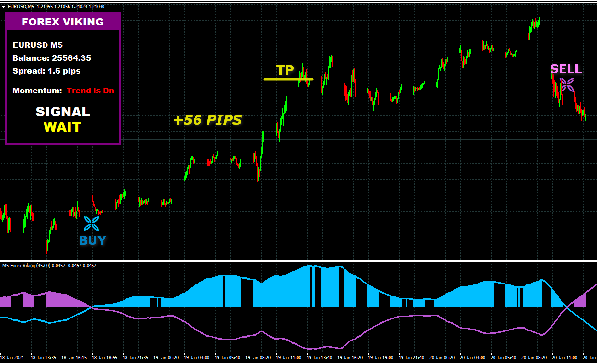Screen dimensions: 597x364
Task: Select the +56 PIPS profit label
Action: [x=207, y=120]
